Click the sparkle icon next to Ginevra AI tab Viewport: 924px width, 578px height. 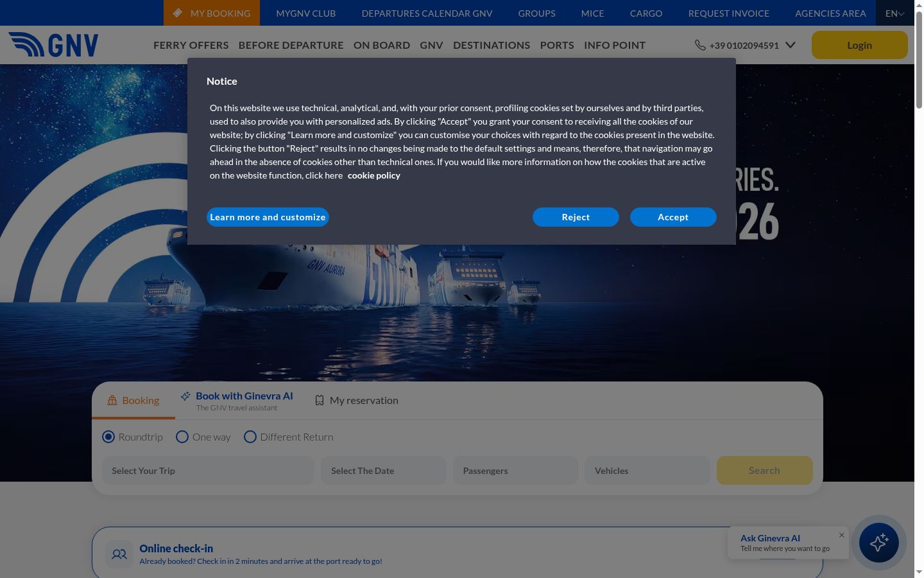coord(185,396)
